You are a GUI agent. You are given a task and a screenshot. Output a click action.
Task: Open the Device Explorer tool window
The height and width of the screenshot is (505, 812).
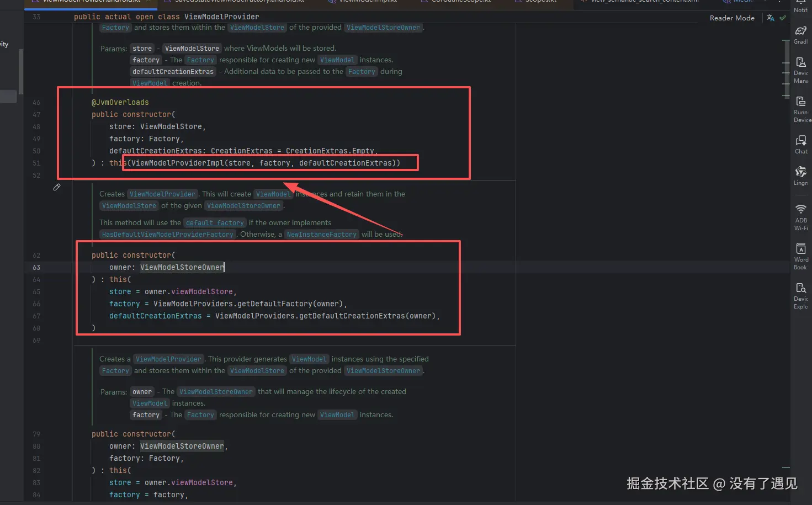tap(801, 295)
